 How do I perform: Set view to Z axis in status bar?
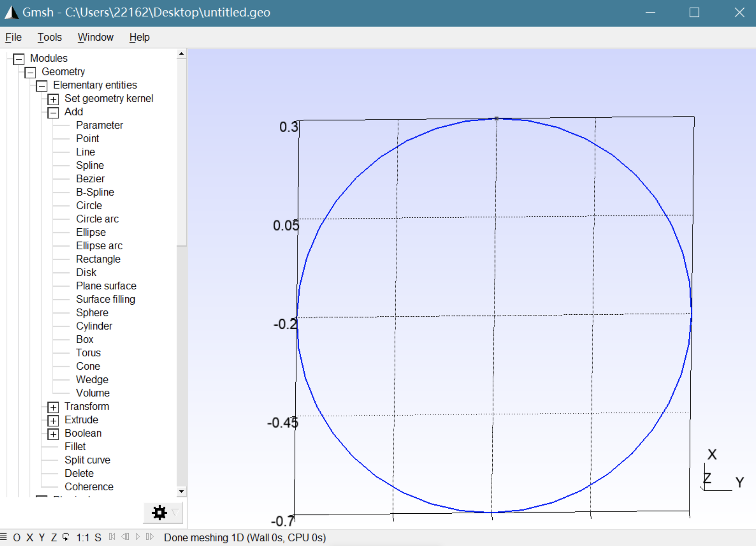point(54,538)
